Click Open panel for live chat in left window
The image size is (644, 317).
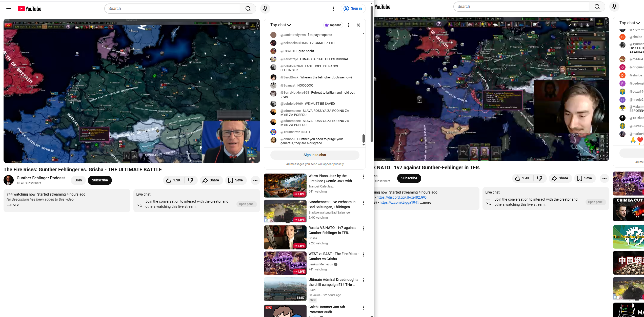[x=246, y=204]
